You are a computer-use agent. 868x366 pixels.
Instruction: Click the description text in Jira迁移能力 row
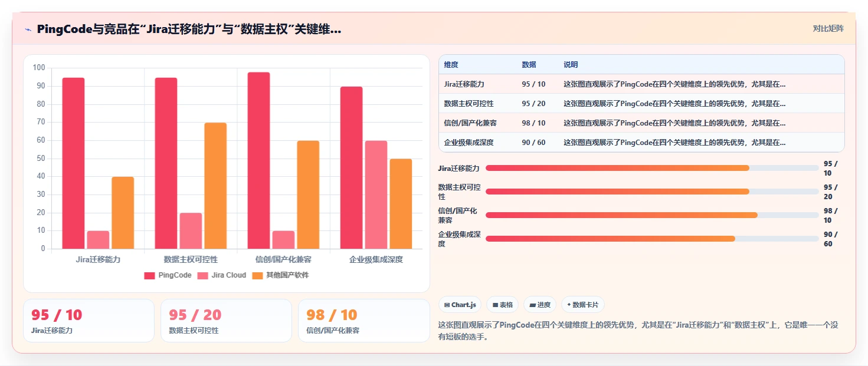coord(674,84)
